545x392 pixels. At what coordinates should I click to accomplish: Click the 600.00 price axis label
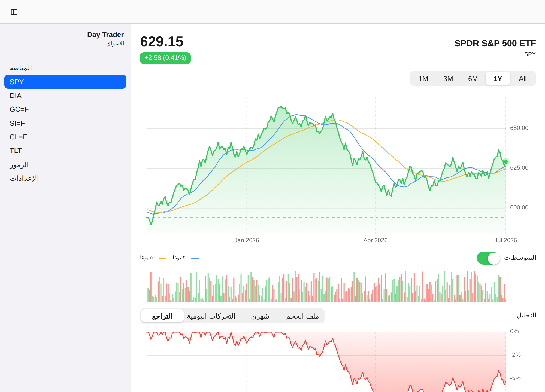pos(519,207)
